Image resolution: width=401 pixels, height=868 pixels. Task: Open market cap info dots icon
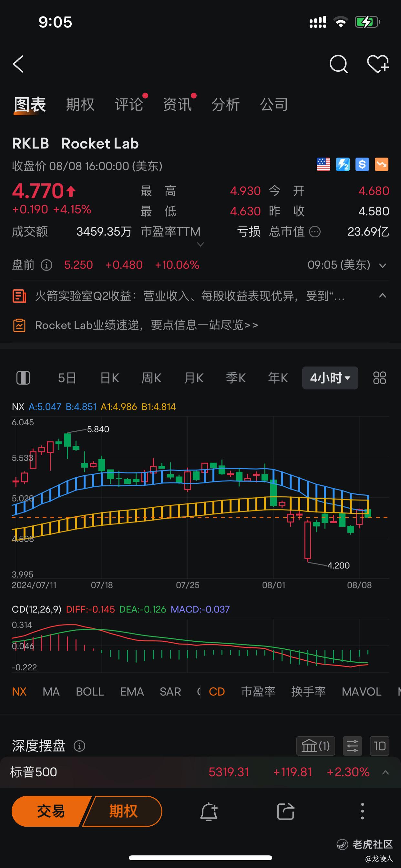pos(315,232)
